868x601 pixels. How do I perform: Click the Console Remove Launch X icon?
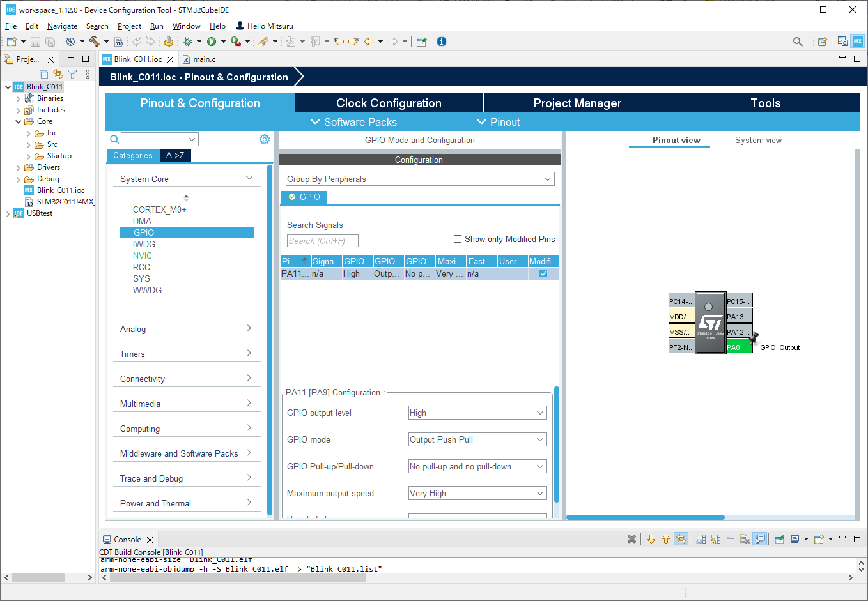click(632, 539)
